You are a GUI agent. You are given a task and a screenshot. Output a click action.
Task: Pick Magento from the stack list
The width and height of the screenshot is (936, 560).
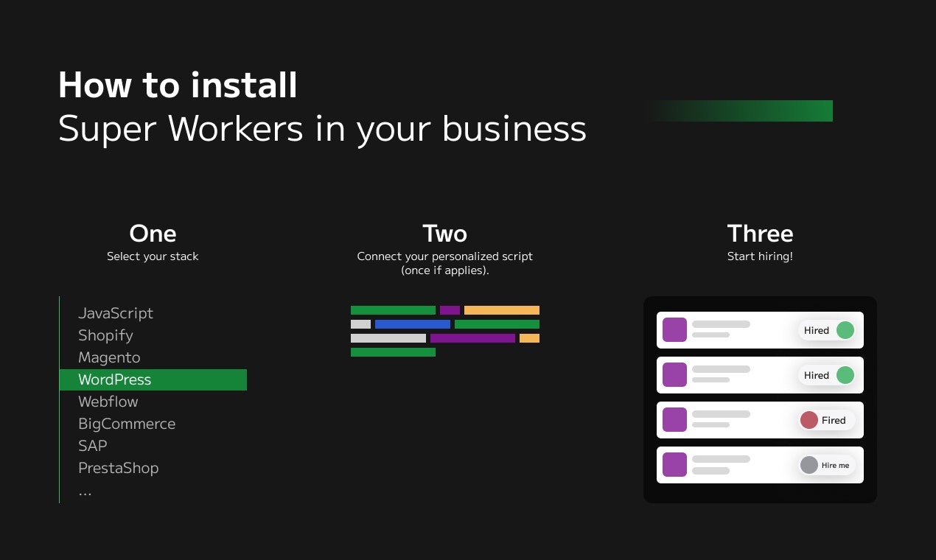[109, 357]
